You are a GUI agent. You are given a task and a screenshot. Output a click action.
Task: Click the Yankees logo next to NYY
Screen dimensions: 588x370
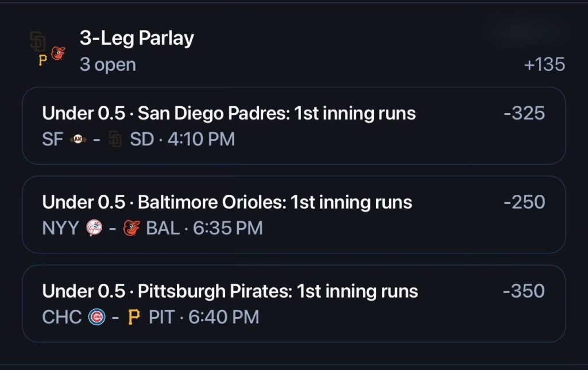coord(94,228)
